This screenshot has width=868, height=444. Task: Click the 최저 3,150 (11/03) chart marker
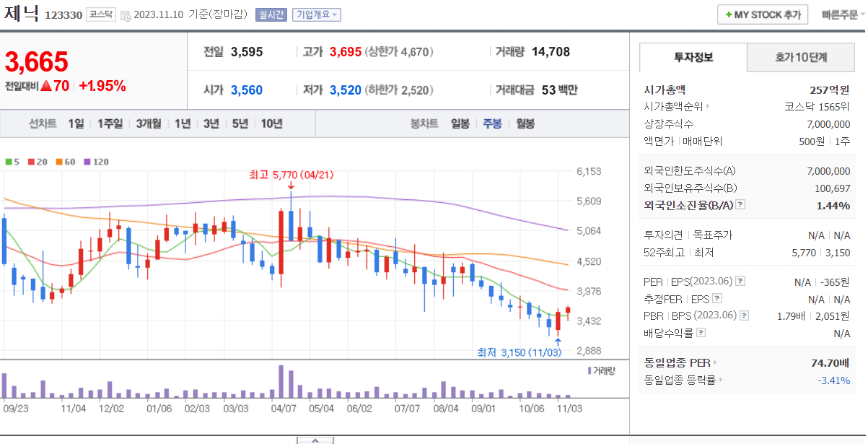pyautogui.click(x=520, y=352)
